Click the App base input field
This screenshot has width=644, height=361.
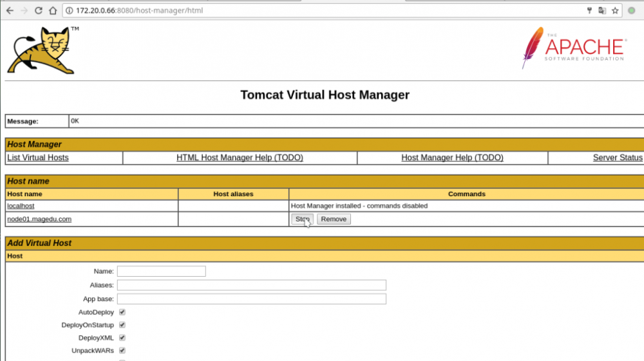pyautogui.click(x=251, y=299)
